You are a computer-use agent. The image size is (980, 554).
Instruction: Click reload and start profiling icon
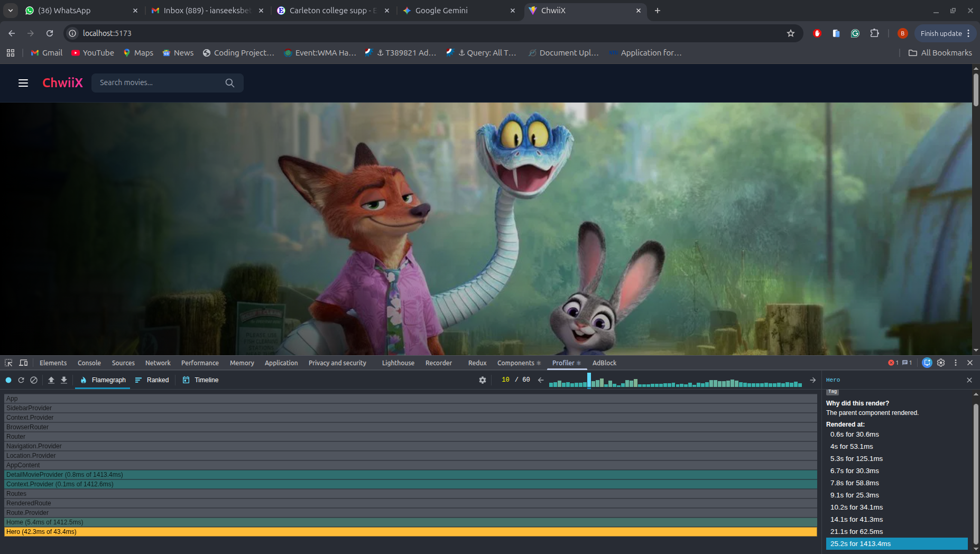(21, 380)
